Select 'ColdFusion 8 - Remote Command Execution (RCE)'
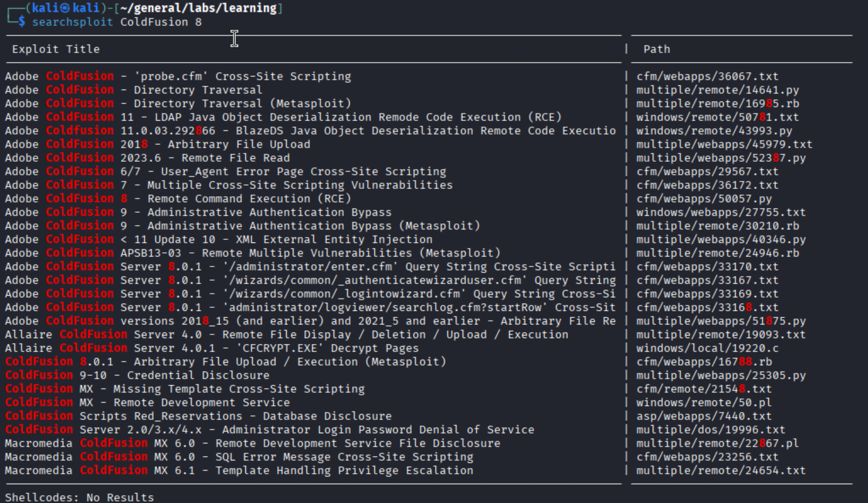Image resolution: width=868 pixels, height=503 pixels. 178,199
